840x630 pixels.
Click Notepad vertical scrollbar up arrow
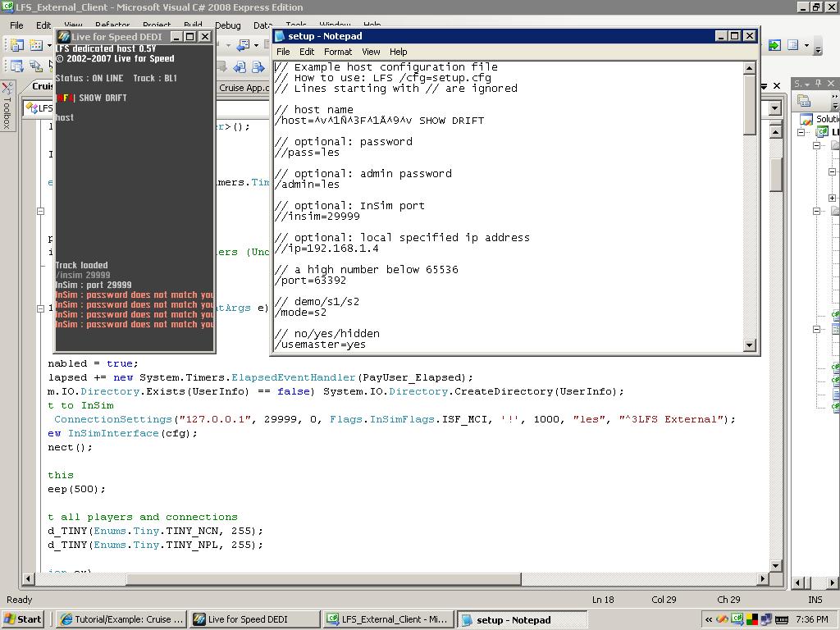coord(750,67)
